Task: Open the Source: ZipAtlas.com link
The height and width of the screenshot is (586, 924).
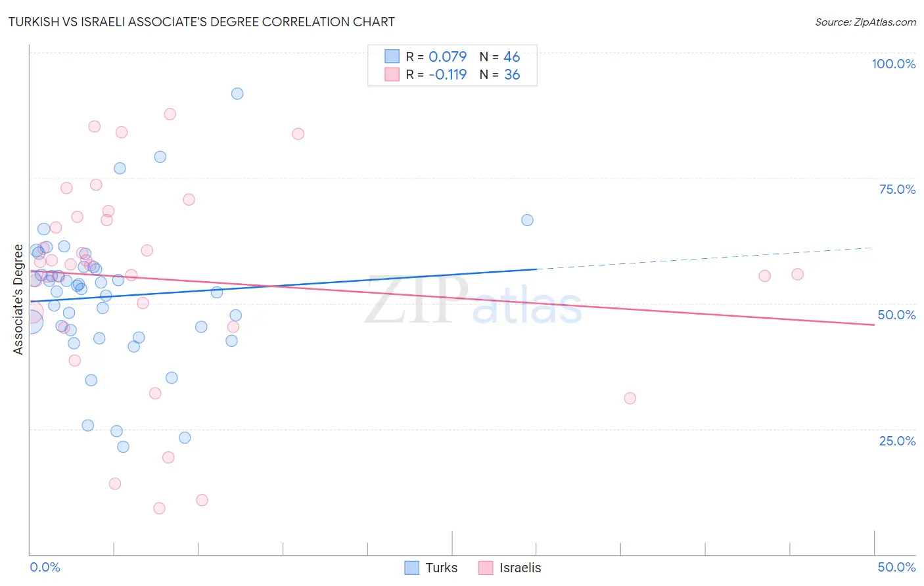Action: pos(866,22)
